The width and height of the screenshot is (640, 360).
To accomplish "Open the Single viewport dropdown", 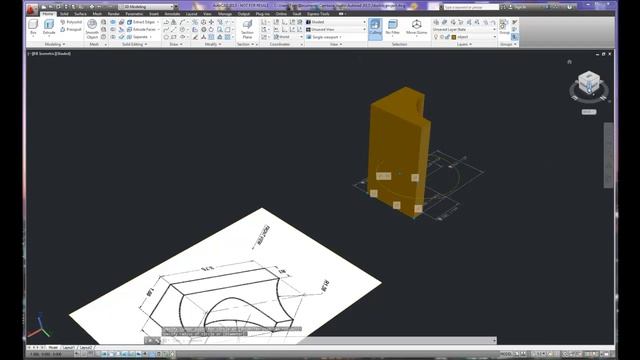I will pyautogui.click(x=324, y=37).
